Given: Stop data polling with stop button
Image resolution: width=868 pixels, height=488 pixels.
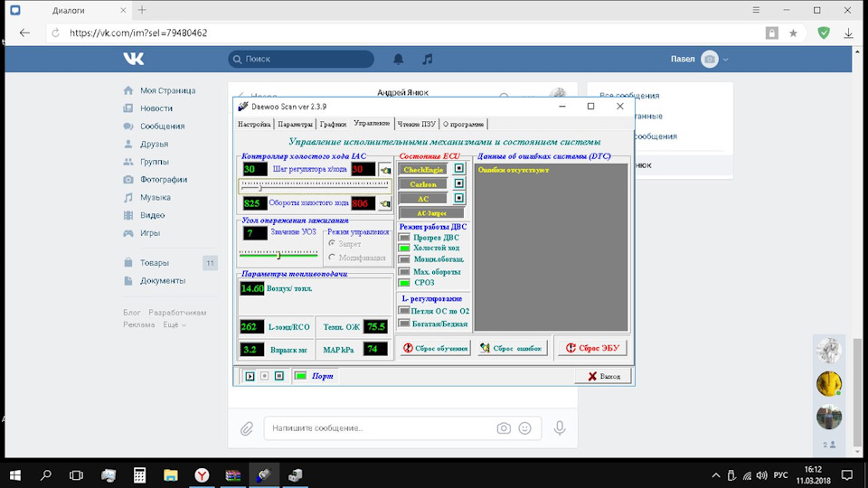Looking at the screenshot, I should (265, 376).
